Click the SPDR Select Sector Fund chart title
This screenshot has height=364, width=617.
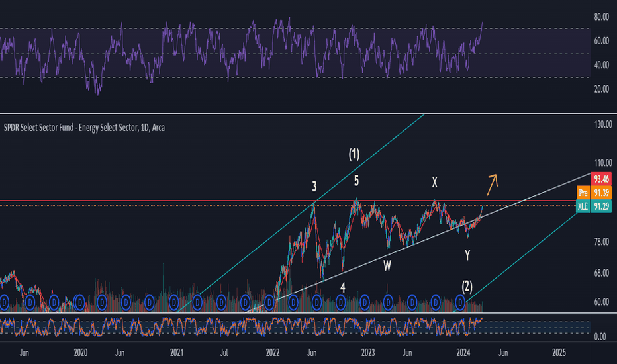84,128
